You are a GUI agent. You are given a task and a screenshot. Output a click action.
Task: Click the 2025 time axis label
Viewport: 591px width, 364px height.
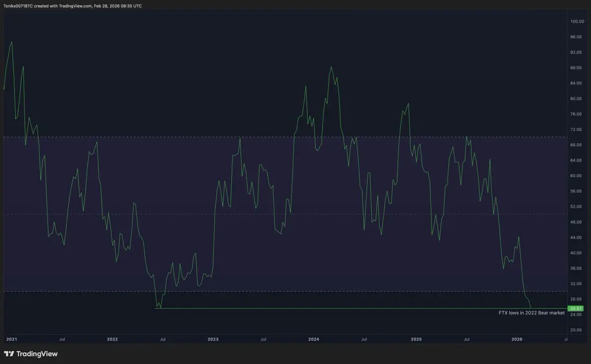pos(416,339)
